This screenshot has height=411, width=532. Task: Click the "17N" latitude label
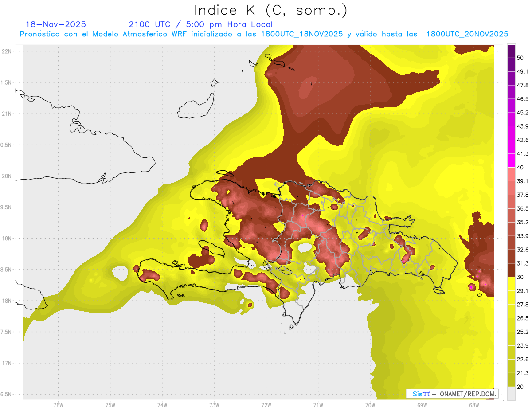pos(7,363)
